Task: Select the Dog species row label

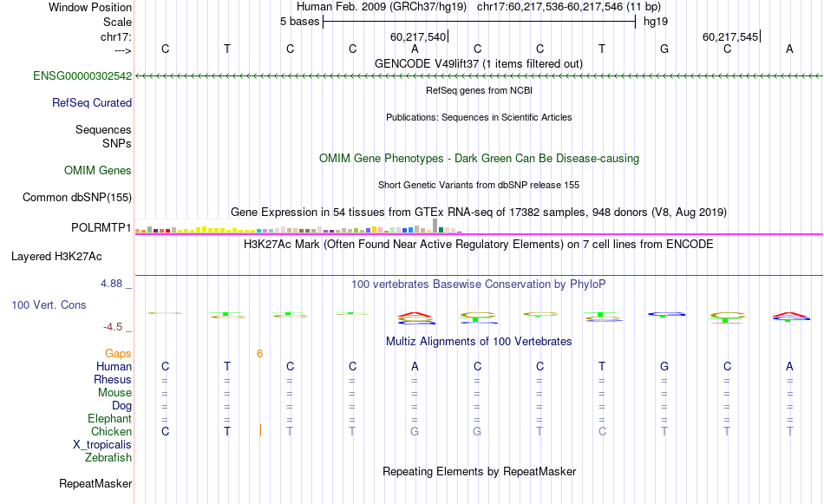Action: click(122, 405)
